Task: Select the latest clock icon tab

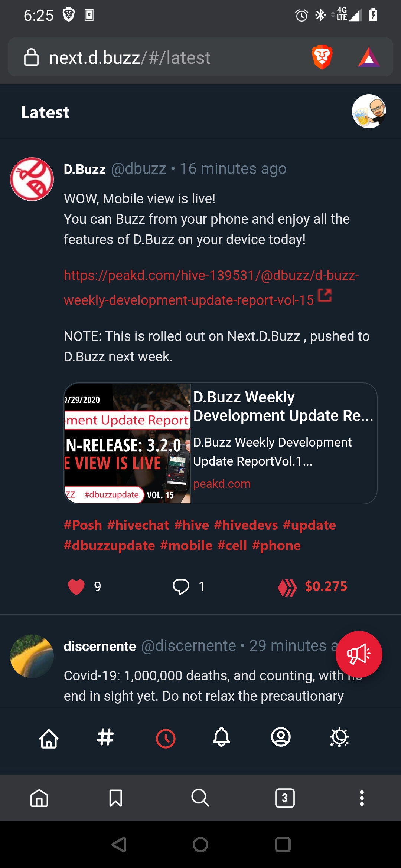Action: [x=166, y=739]
